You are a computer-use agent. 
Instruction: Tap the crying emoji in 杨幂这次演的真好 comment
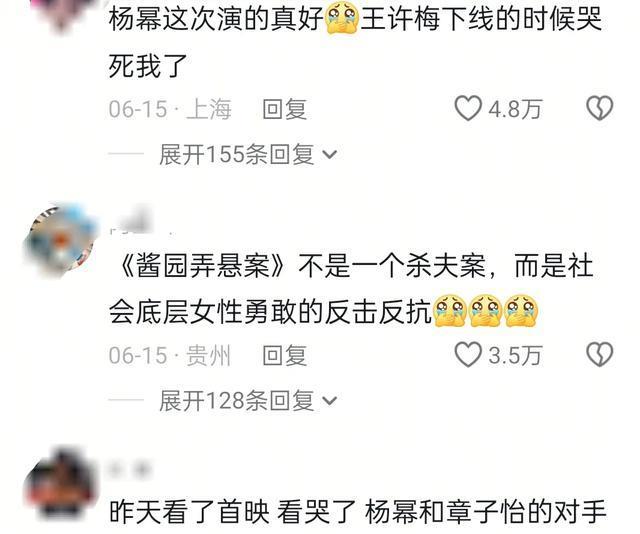click(342, 19)
